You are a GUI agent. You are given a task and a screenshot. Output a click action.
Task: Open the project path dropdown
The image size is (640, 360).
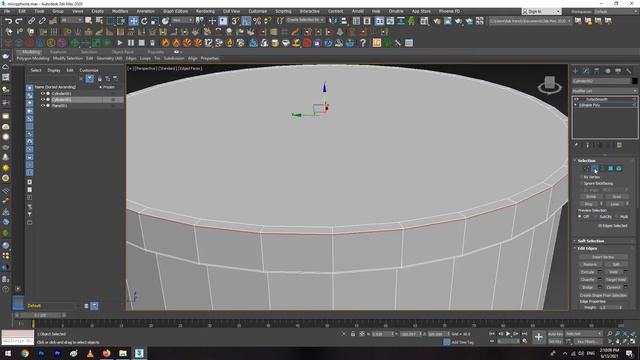tap(530, 20)
